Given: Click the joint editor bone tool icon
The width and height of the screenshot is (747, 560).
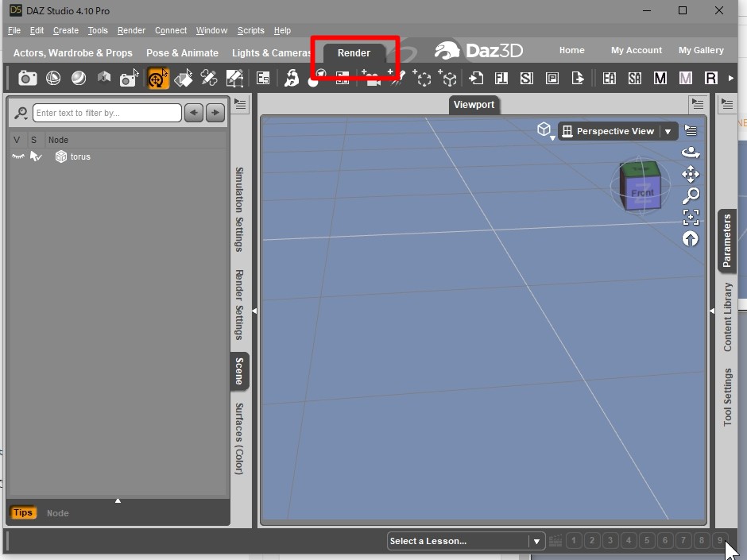Looking at the screenshot, I should pyautogui.click(x=209, y=78).
